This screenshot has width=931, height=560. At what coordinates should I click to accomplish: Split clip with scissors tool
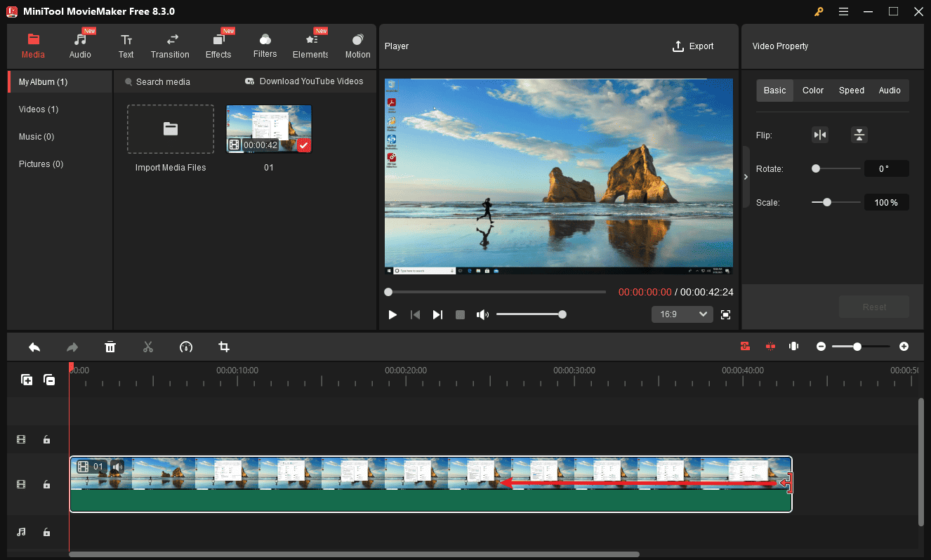[148, 347]
